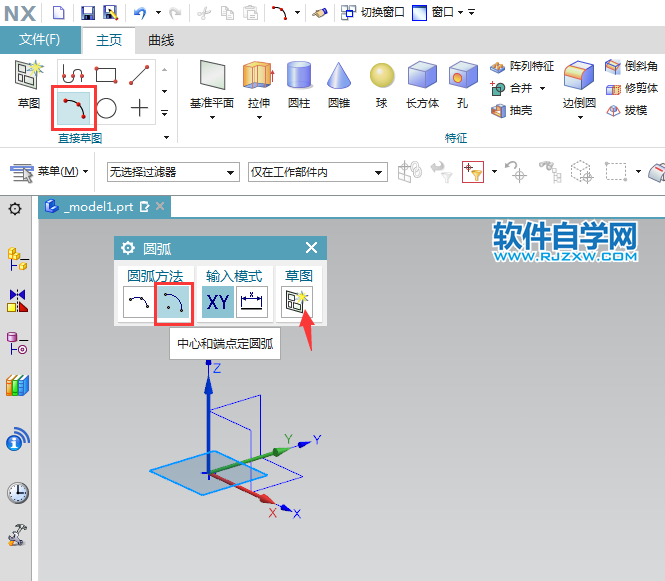
Task: Create a 圆柱 cylinder feature
Action: [299, 85]
